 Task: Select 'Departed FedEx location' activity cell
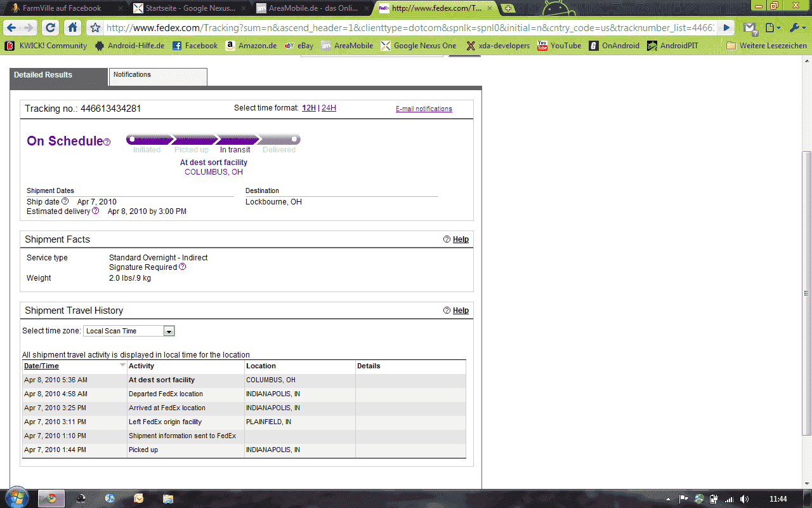coord(186,394)
